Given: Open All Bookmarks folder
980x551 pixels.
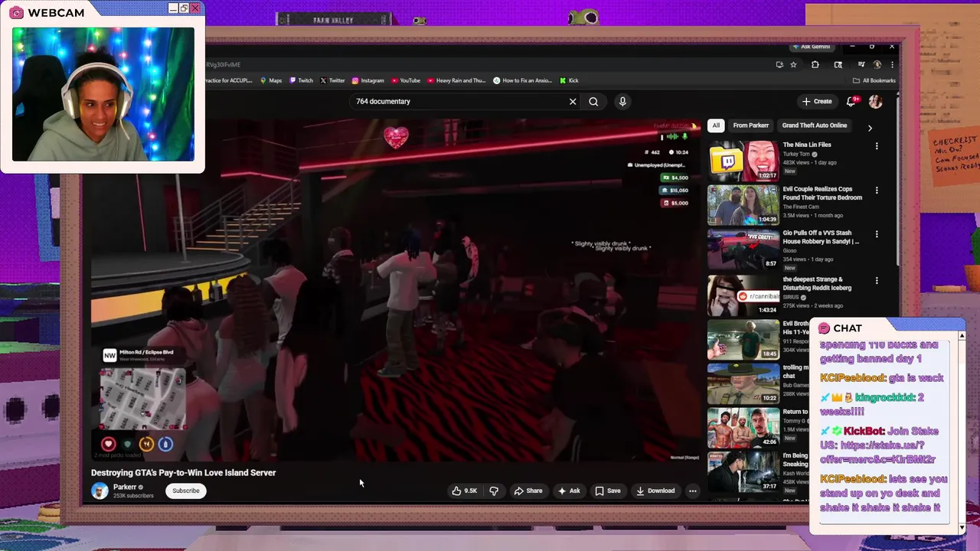Looking at the screenshot, I should point(874,80).
